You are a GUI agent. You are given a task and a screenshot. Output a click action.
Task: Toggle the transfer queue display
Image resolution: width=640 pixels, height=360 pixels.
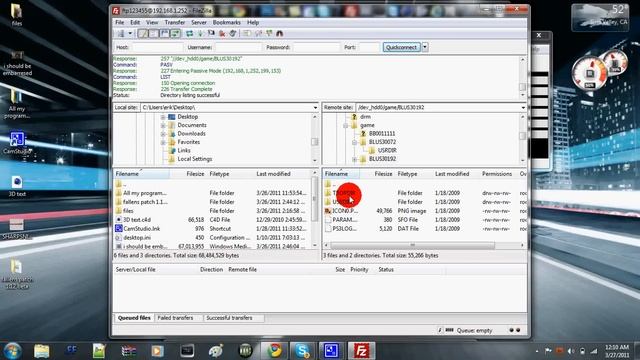175,33
